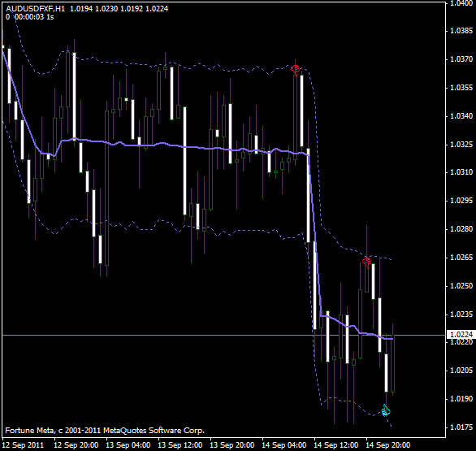The height and width of the screenshot is (451, 476).
Task: Click the 1.0250 price axis label
Action: 461,286
